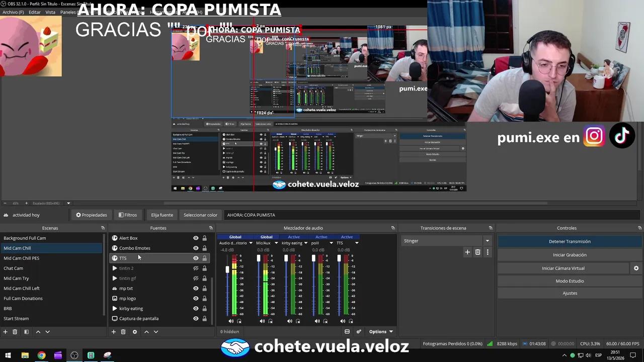Open the Editar menu
Image resolution: width=644 pixels, height=362 pixels.
pyautogui.click(x=35, y=12)
